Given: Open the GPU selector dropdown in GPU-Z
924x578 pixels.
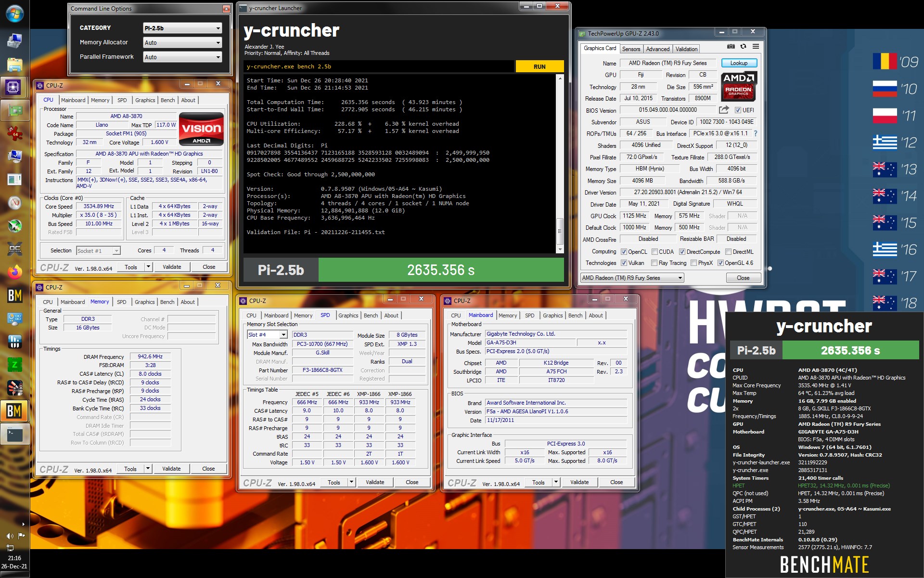Looking at the screenshot, I should click(x=632, y=278).
